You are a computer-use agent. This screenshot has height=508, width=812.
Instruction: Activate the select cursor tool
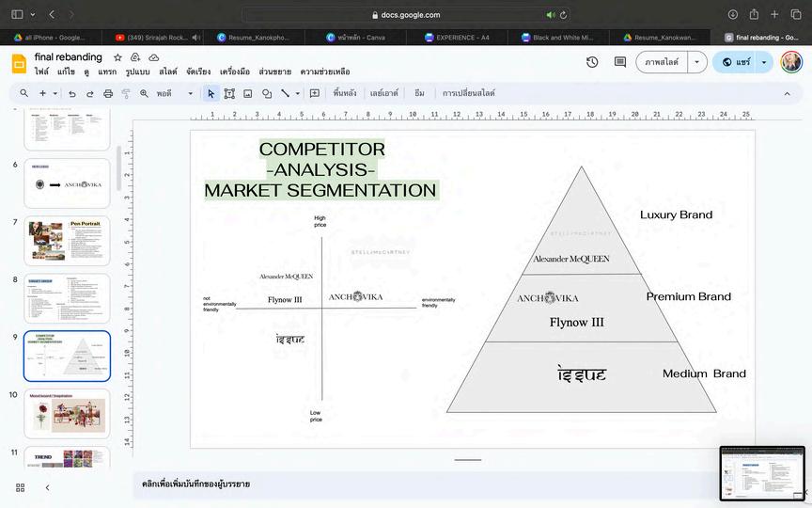211,93
